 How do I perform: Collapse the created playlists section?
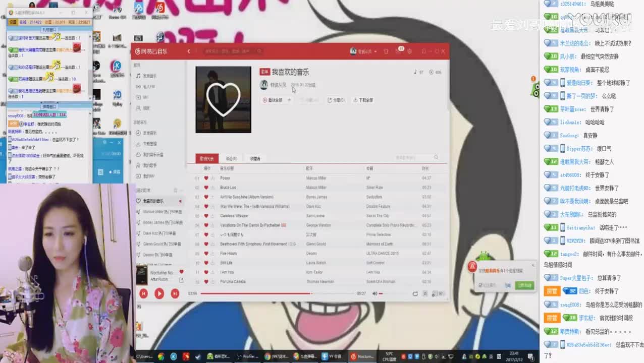(181, 191)
